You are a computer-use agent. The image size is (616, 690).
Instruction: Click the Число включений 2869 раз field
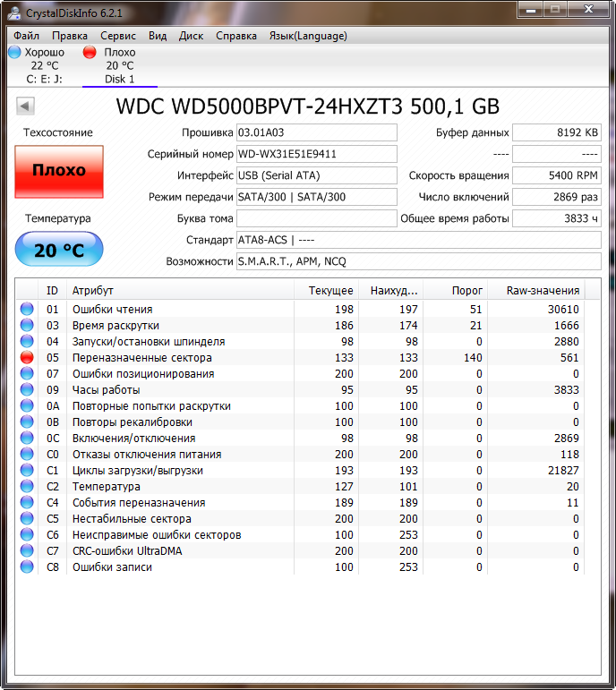pyautogui.click(x=557, y=197)
